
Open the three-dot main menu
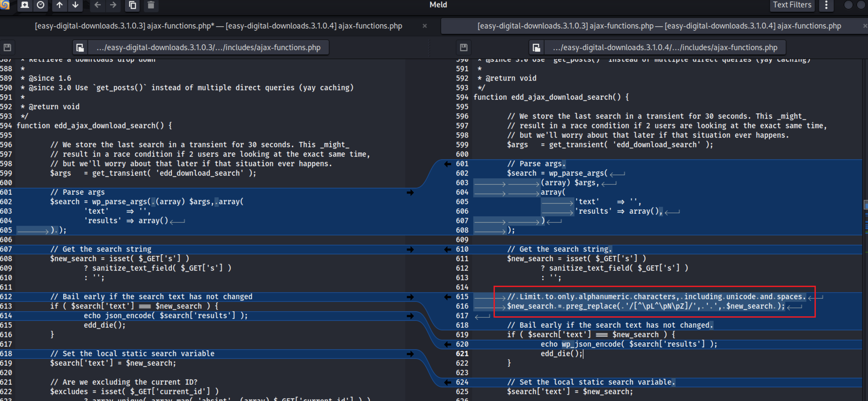pyautogui.click(x=826, y=5)
